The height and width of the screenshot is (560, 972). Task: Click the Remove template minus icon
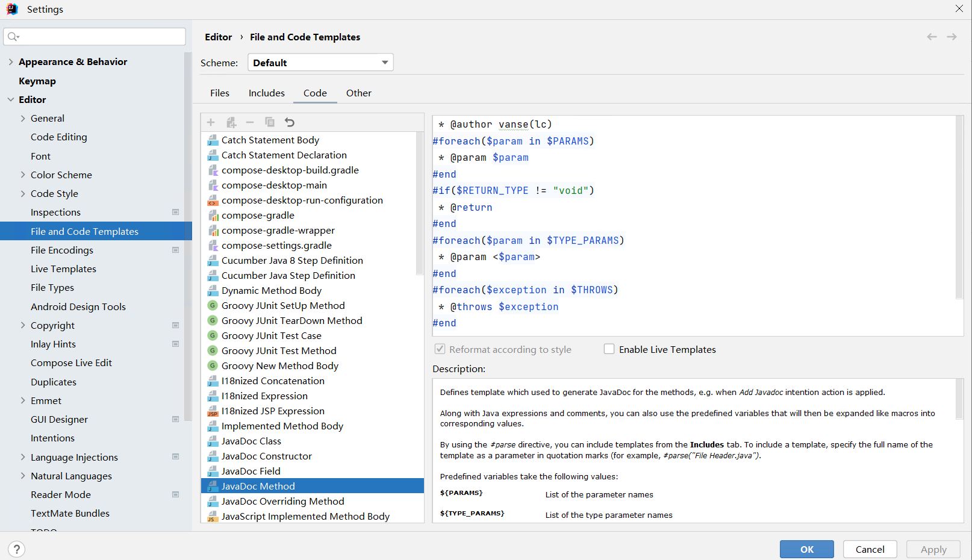(x=250, y=122)
